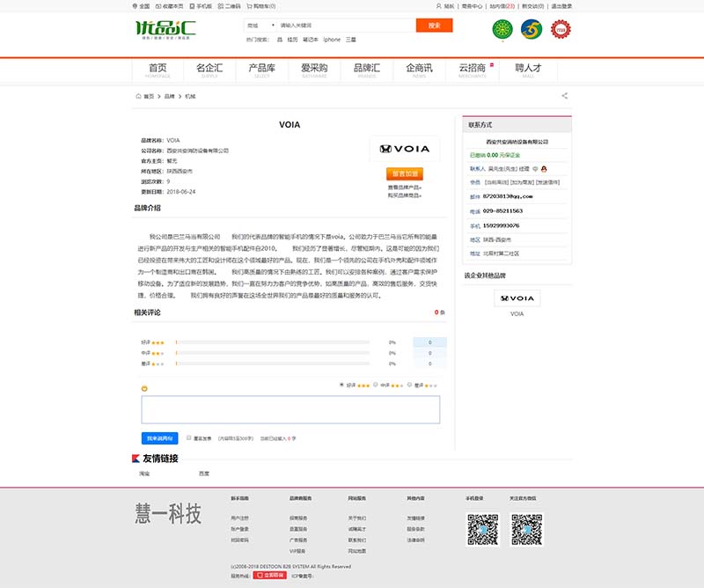
Task: Open the 爱采购 navigation tab
Action: 314,70
